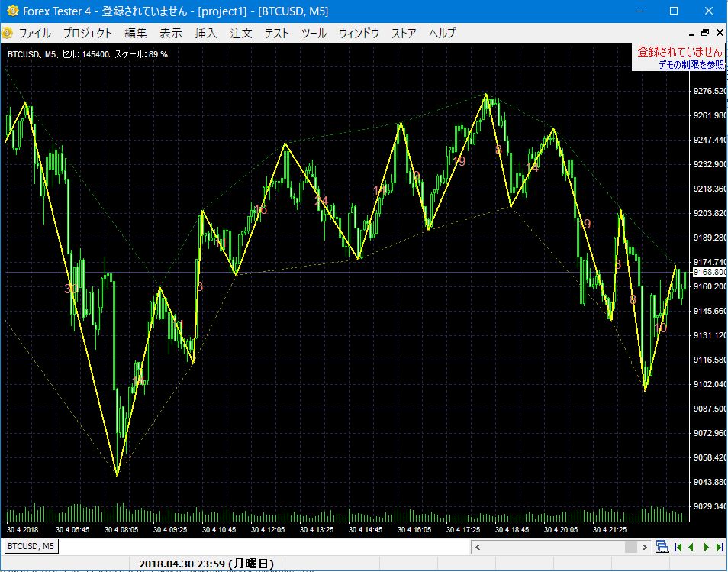Click the 登録されていません notice text

(680, 52)
